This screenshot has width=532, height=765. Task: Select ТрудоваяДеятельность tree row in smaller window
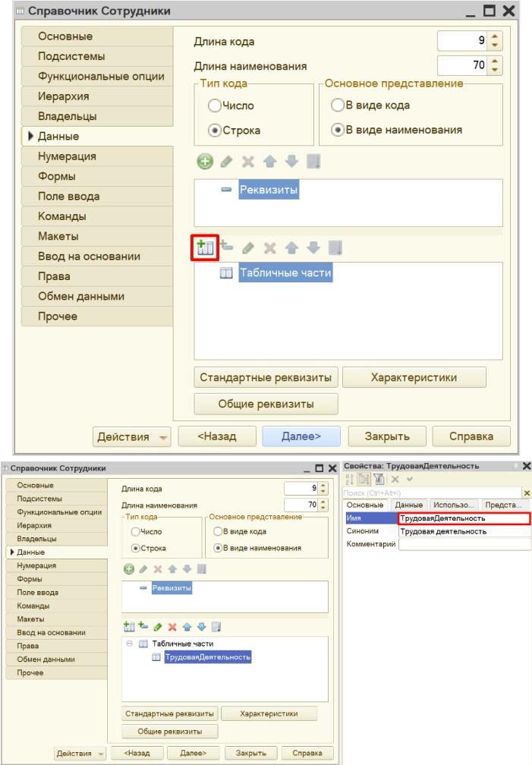tap(208, 657)
